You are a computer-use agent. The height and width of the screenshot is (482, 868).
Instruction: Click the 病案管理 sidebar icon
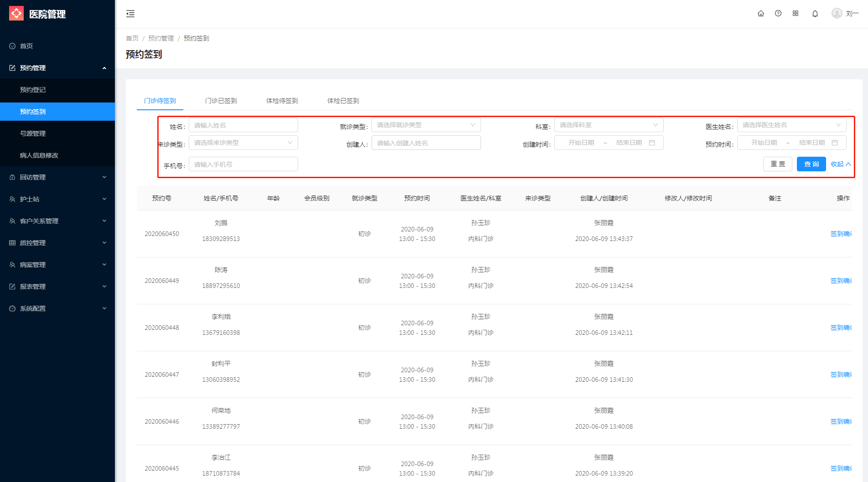coord(12,265)
